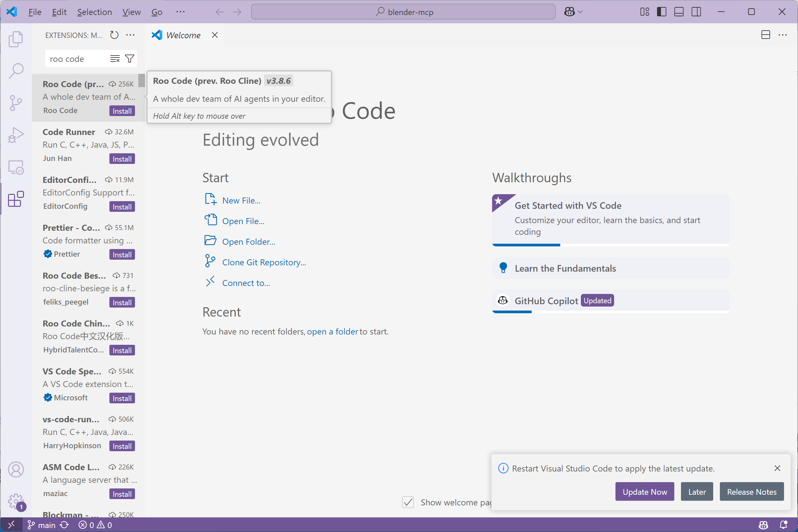Toggle the GitHub Copilot Updated walkthrough
Image resolution: width=798 pixels, height=532 pixels.
pos(610,301)
